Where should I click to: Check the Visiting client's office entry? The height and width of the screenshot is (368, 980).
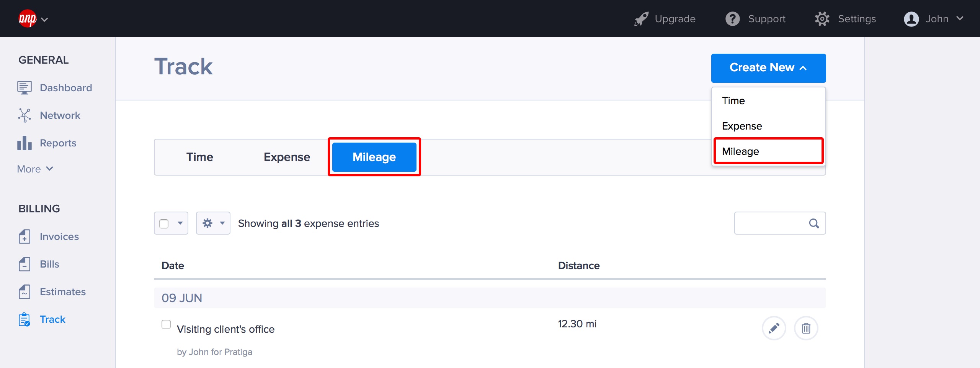(166, 324)
